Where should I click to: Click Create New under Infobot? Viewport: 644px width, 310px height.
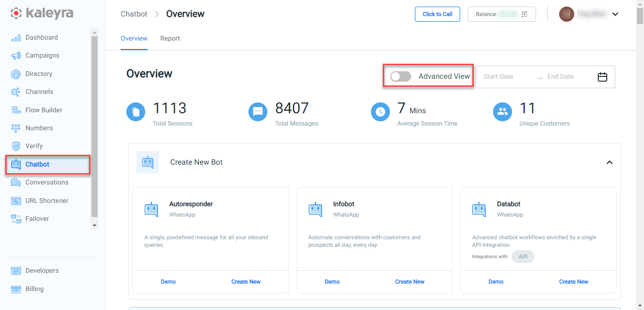410,282
